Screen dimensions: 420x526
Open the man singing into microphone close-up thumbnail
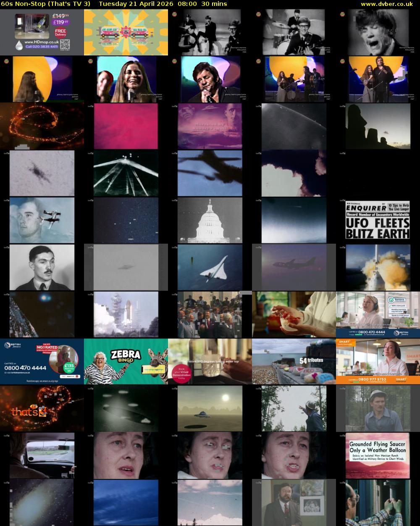point(210,79)
